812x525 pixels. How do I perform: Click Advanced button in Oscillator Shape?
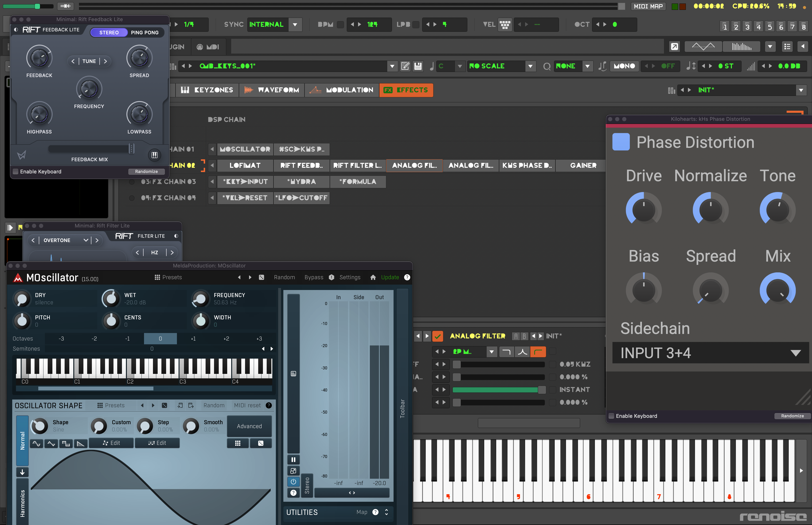coord(250,426)
